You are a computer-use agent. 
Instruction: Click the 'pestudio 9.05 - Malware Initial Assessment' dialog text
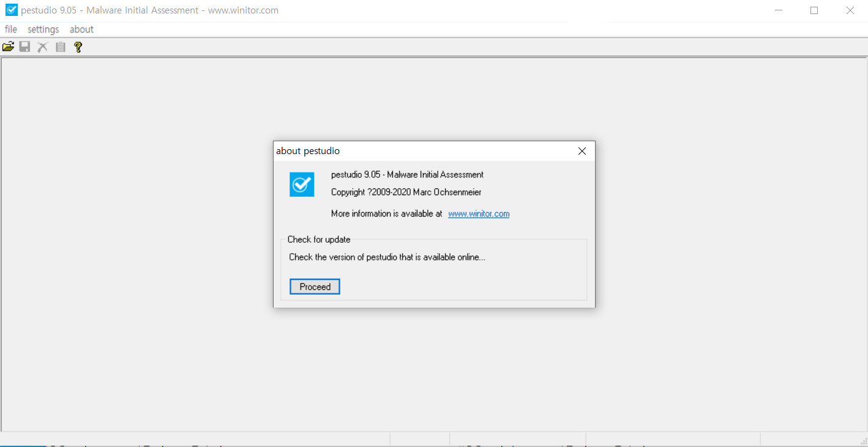pyautogui.click(x=407, y=174)
